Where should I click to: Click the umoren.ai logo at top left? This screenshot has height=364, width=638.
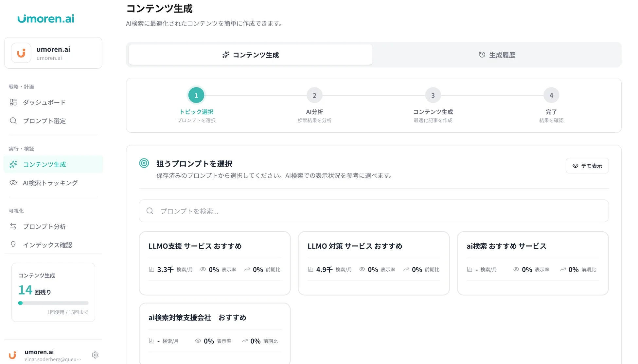(45, 19)
